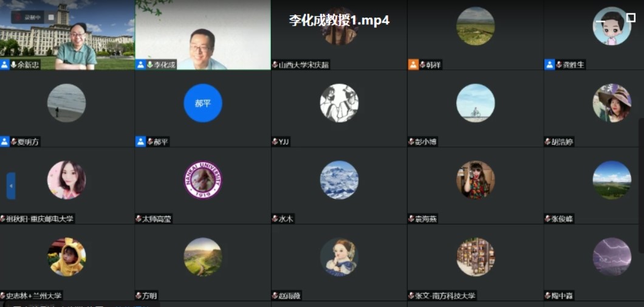Click the green valley avatar of 方明
Screen dimensions: 644x307
pyautogui.click(x=203, y=257)
